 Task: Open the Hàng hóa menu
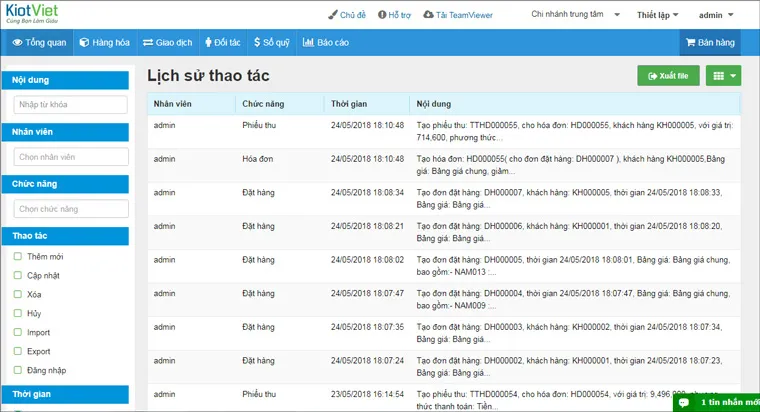coord(104,43)
